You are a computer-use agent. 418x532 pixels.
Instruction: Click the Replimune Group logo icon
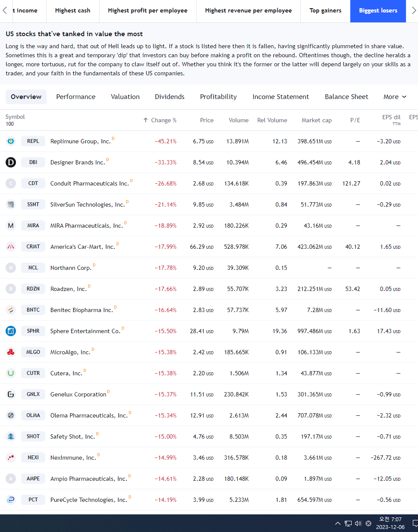point(11,141)
